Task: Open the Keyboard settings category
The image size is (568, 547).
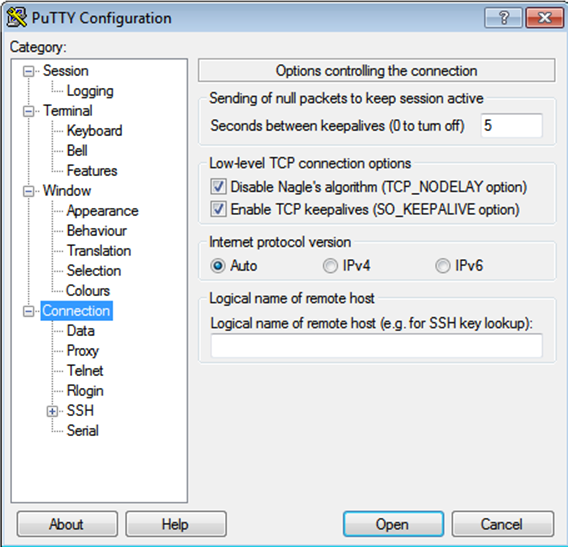Action: pos(95,131)
